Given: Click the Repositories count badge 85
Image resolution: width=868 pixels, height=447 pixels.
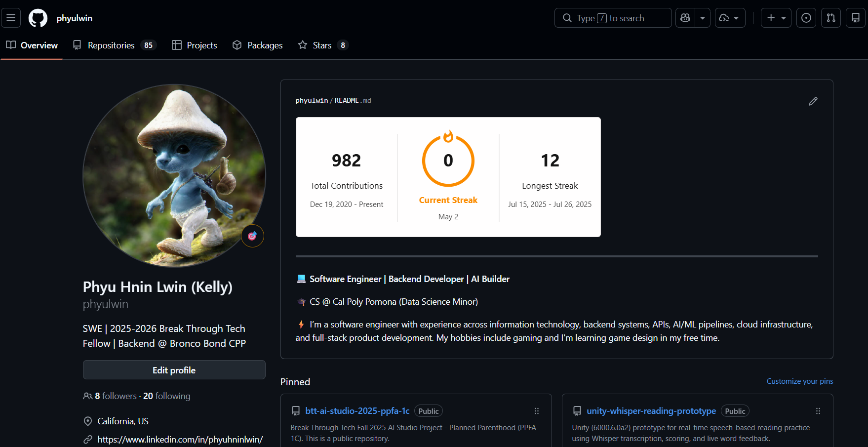Looking at the screenshot, I should (x=149, y=45).
